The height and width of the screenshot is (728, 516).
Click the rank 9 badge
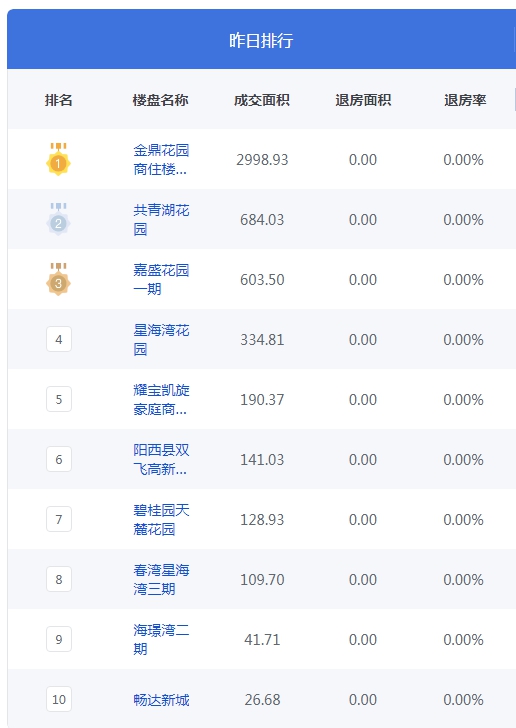59,639
